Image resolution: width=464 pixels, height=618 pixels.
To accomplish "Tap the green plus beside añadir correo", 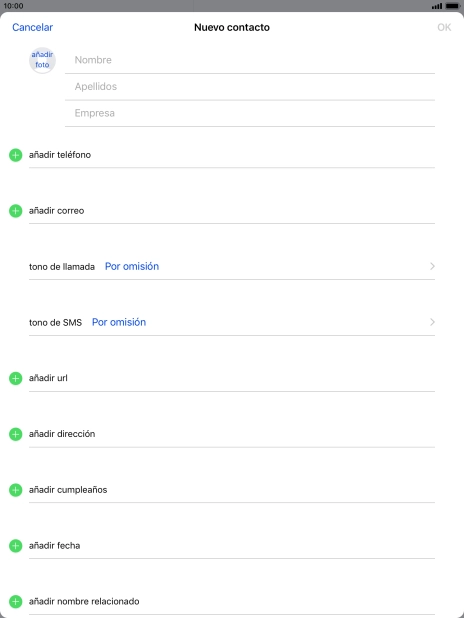I will pyautogui.click(x=15, y=211).
